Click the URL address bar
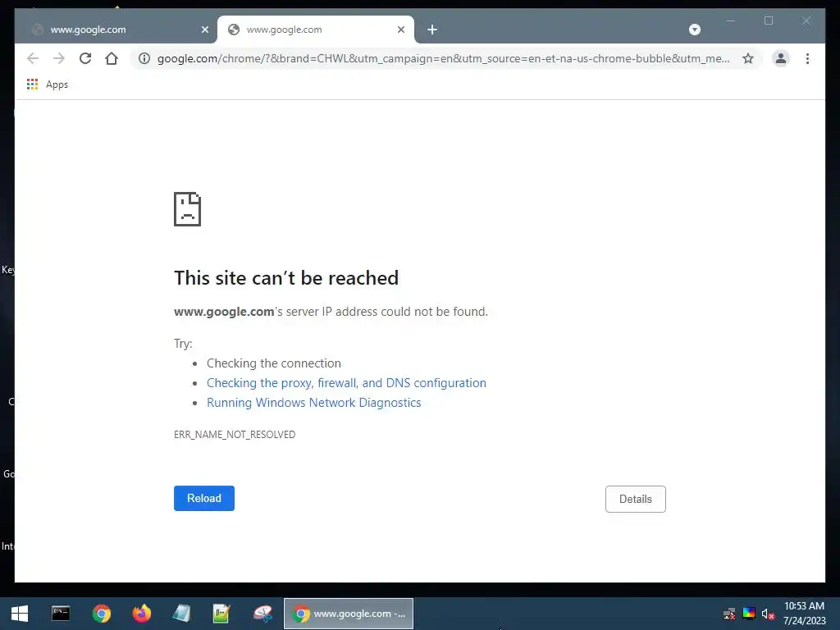 click(443, 58)
